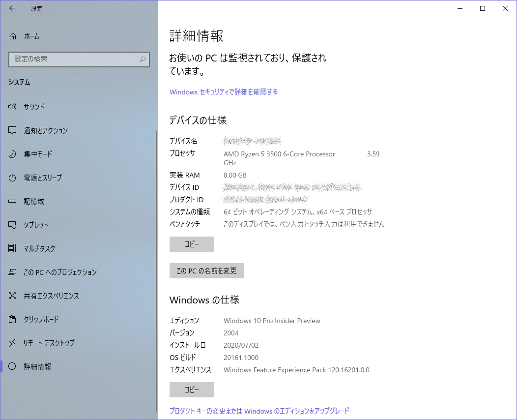This screenshot has height=420, width=517.
Task: Focus the 設定の検索 search field
Action: tap(79, 60)
